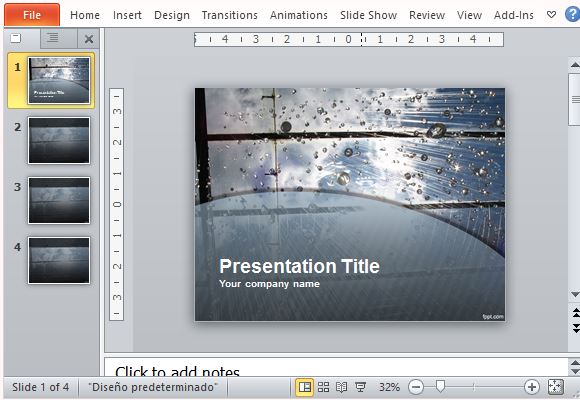Open the Design ribbon tab
This screenshot has width=580, height=400.
coord(172,15)
